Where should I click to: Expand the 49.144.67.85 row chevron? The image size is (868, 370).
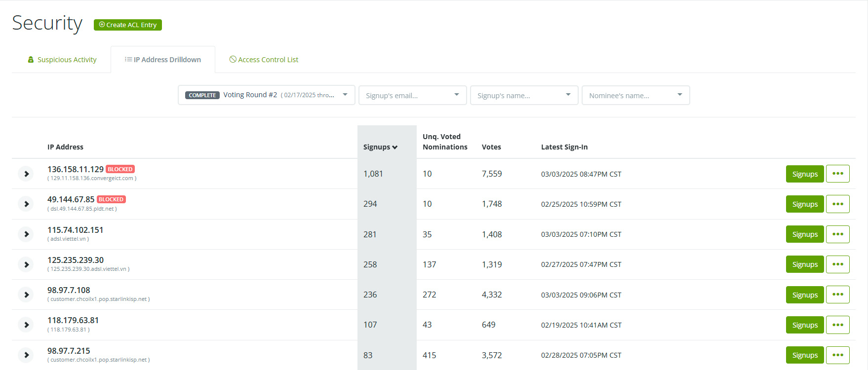(26, 204)
